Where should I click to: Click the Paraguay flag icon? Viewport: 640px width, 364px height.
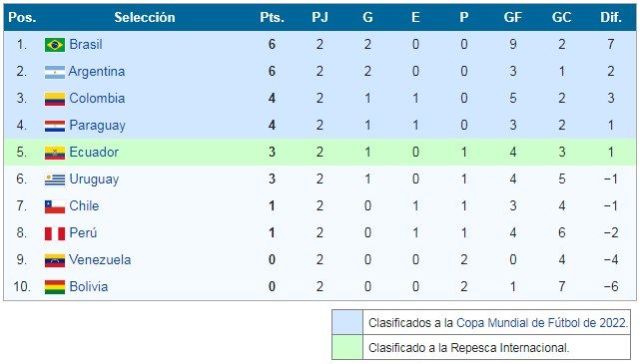pyautogui.click(x=55, y=126)
